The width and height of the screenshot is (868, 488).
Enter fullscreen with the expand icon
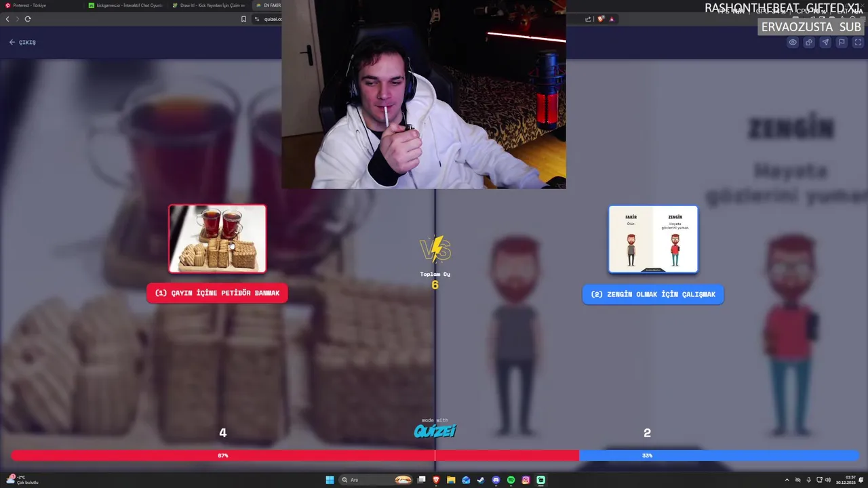point(858,42)
